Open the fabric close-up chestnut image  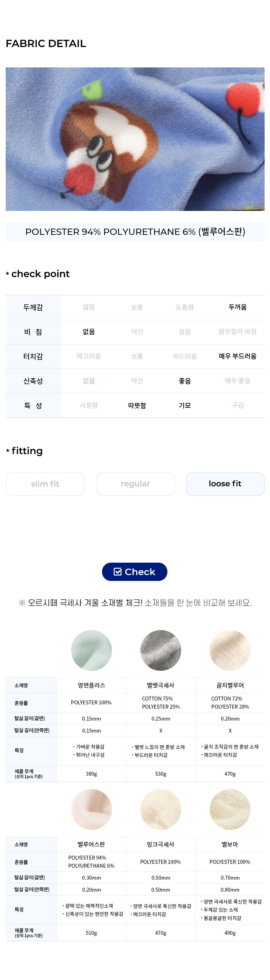[x=135, y=139]
